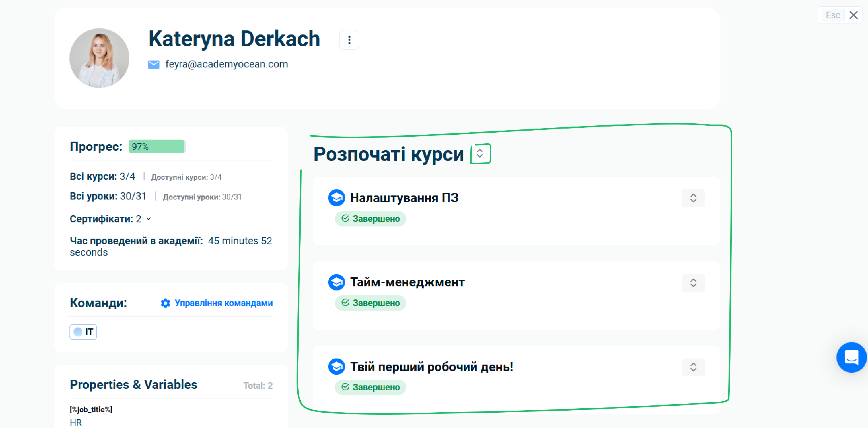Click Завершено badge under Налаштування ПЗ
The width and height of the screenshot is (868, 428).
pos(370,219)
